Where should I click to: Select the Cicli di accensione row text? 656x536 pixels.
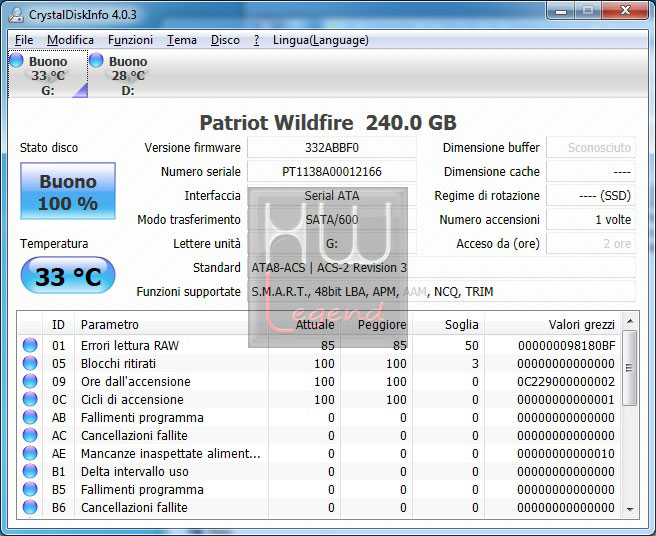click(x=132, y=400)
